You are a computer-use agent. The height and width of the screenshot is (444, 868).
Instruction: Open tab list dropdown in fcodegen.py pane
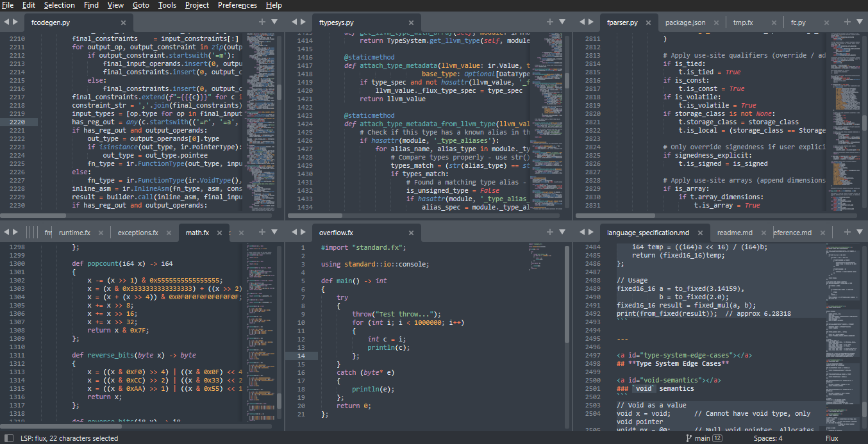[274, 22]
